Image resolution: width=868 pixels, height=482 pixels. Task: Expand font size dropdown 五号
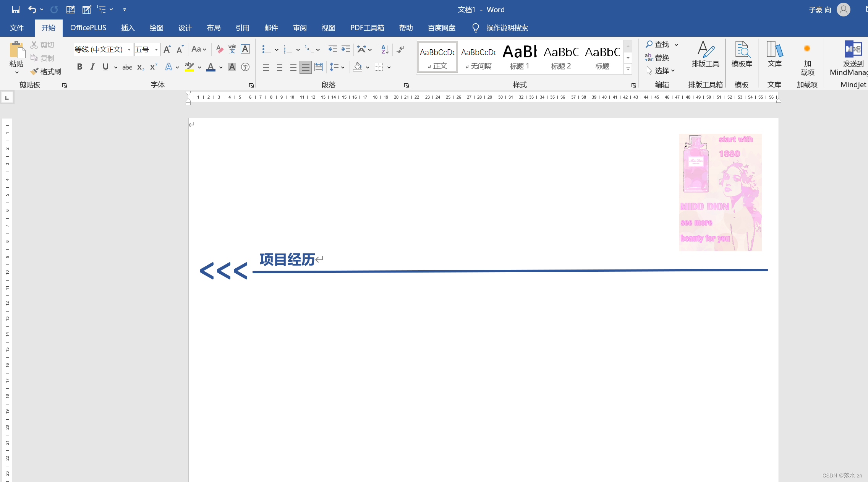(x=157, y=49)
